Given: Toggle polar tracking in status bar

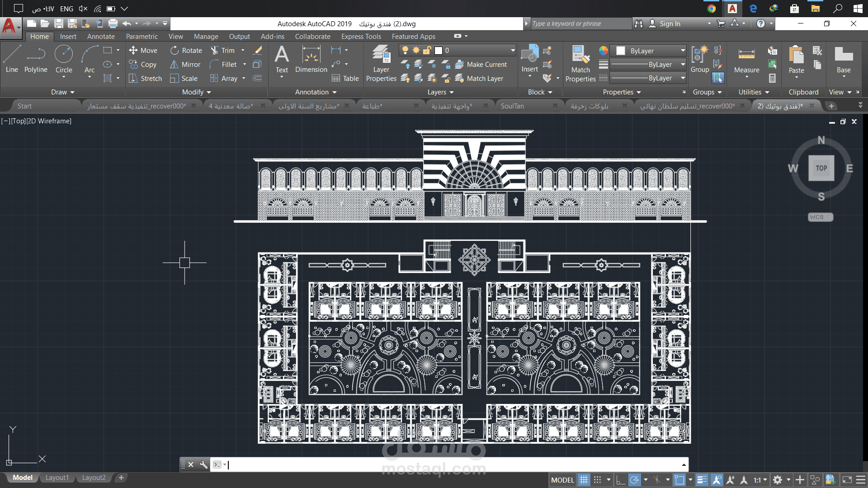Looking at the screenshot, I should pos(635,480).
